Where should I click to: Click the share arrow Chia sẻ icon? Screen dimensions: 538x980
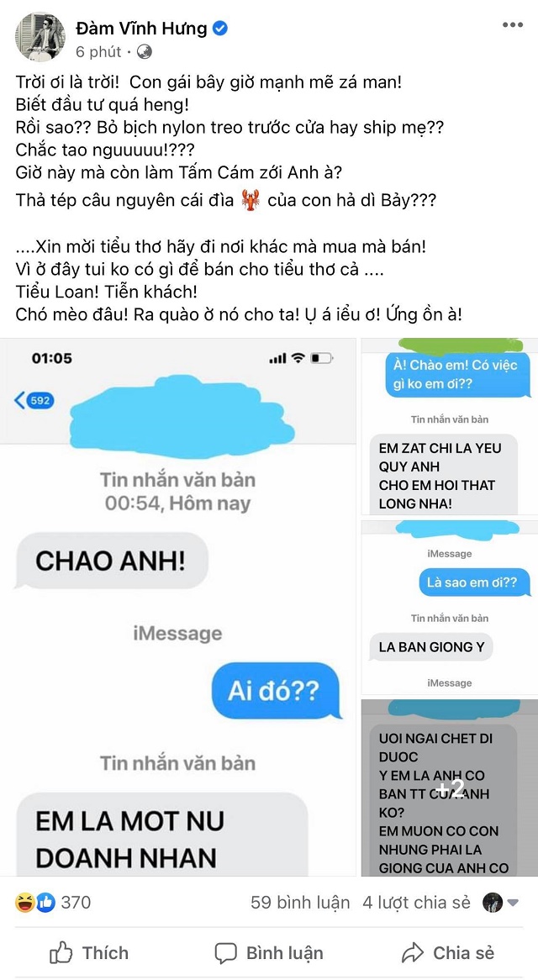click(x=413, y=952)
